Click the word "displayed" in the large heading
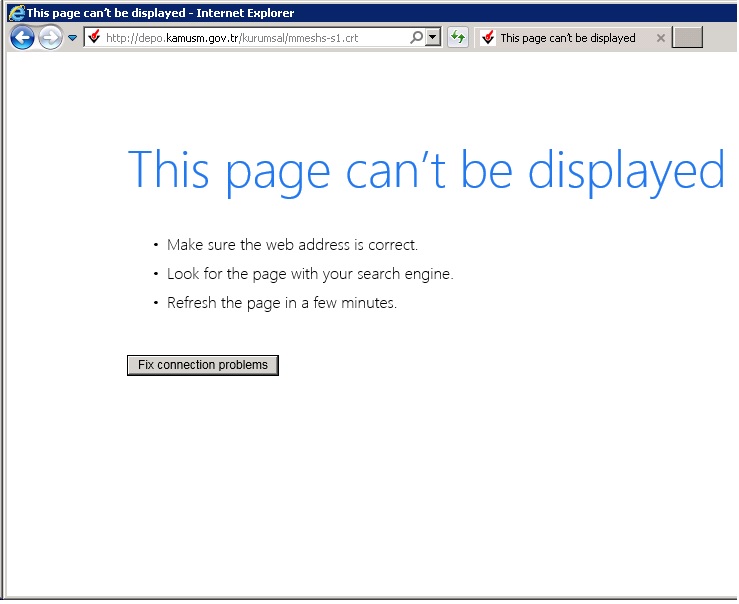Viewport: 739px width, 604px height. click(626, 169)
